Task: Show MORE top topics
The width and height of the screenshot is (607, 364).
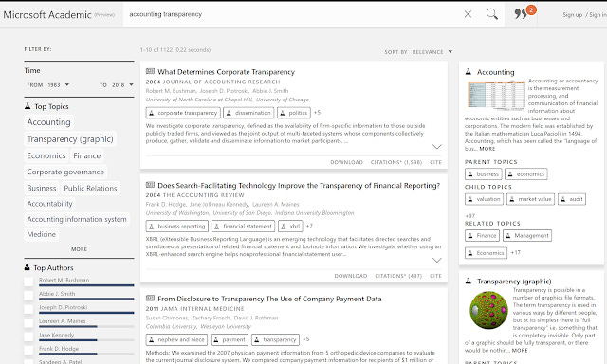Action: [x=79, y=249]
